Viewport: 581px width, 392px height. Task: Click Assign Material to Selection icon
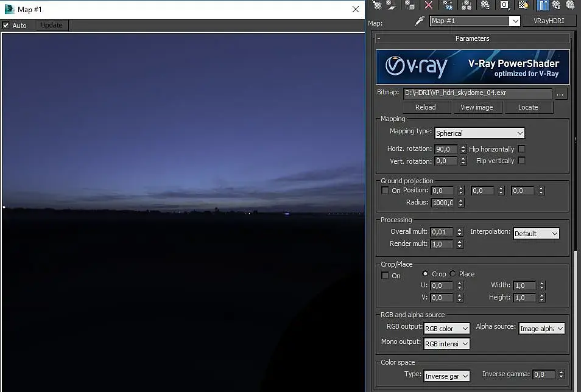[409, 5]
